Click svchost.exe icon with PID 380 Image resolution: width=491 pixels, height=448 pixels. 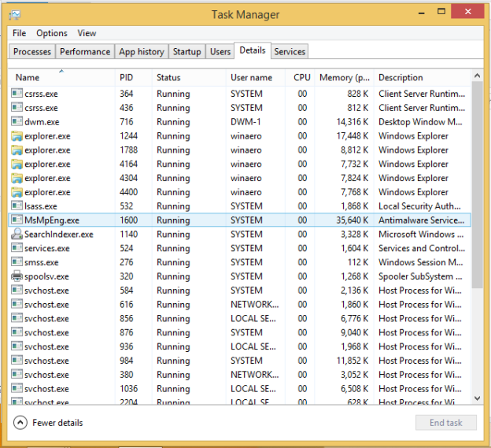(x=17, y=374)
